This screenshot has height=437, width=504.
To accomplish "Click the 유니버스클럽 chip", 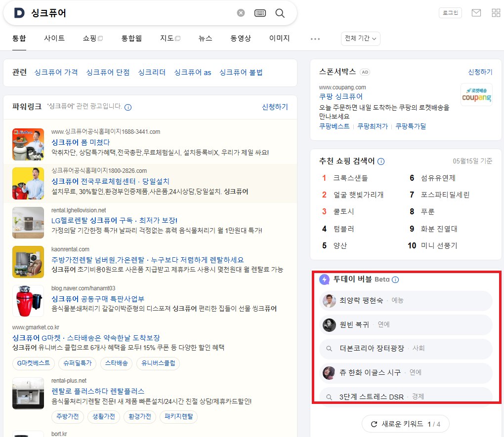I will click(158, 363).
